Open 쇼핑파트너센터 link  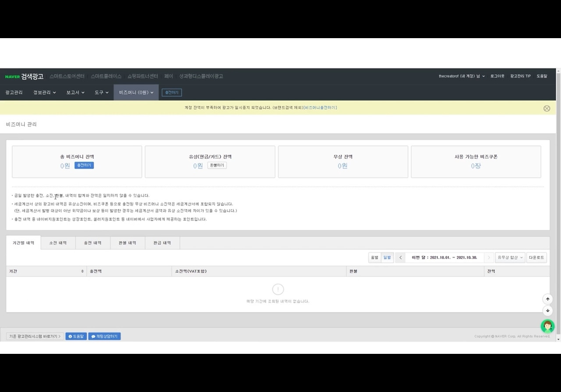143,76
